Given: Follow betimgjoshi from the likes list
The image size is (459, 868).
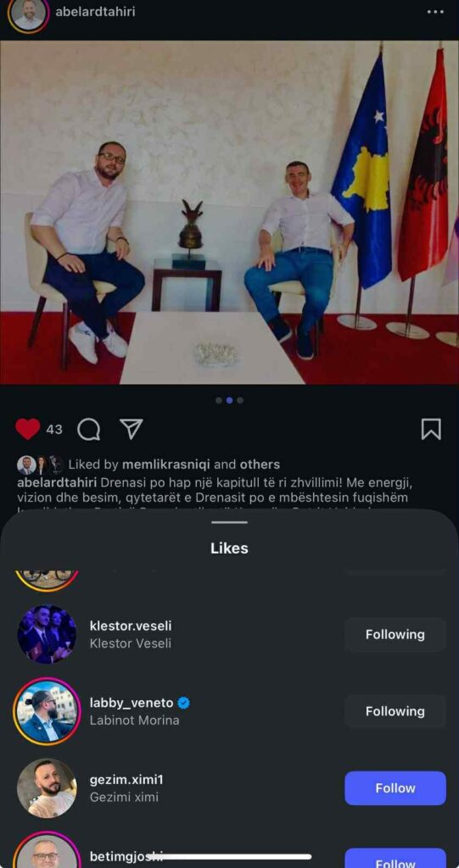Looking at the screenshot, I should 395,859.
